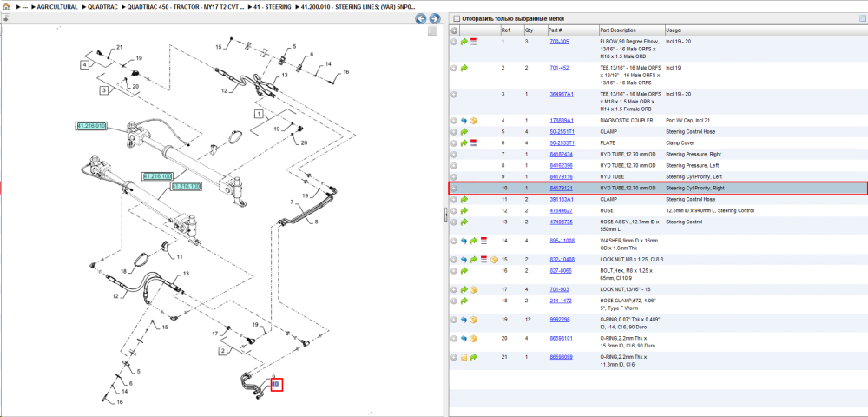Select 'Steering Cyl Priority, Left' usage text
This screenshot has width=868, height=417.
(695, 176)
